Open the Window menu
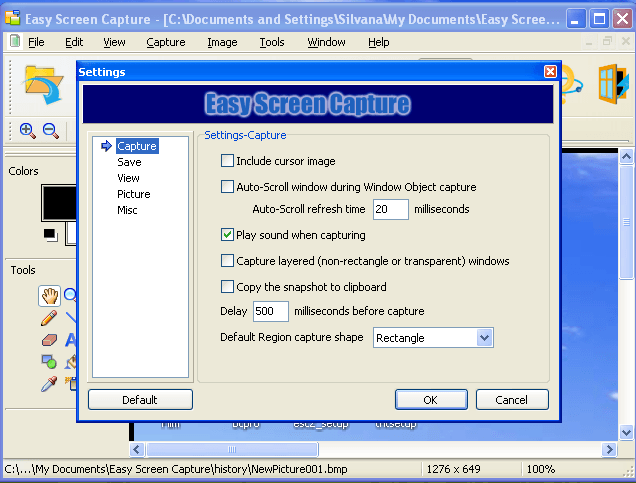This screenshot has width=636, height=483. 326,42
